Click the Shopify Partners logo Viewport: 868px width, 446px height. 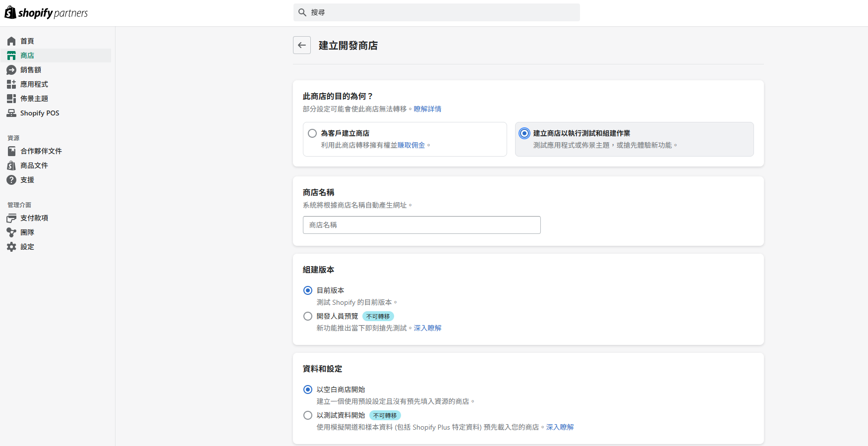pos(46,13)
